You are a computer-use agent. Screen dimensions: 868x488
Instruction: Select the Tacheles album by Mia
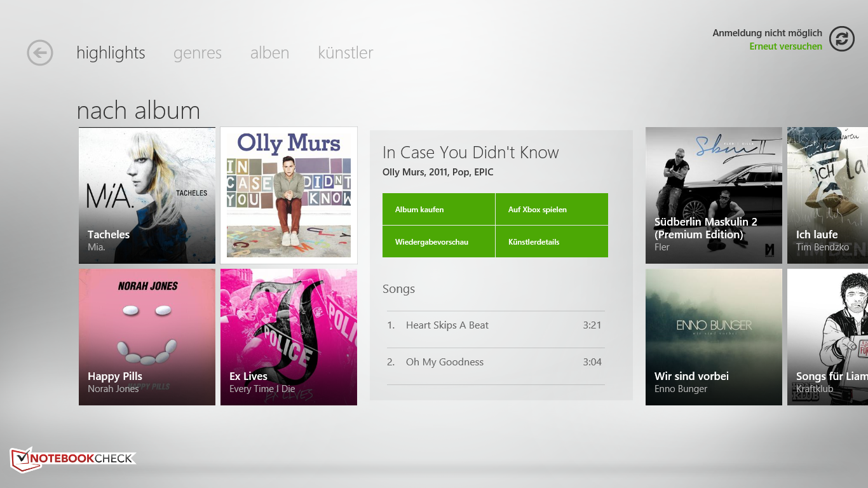[147, 195]
